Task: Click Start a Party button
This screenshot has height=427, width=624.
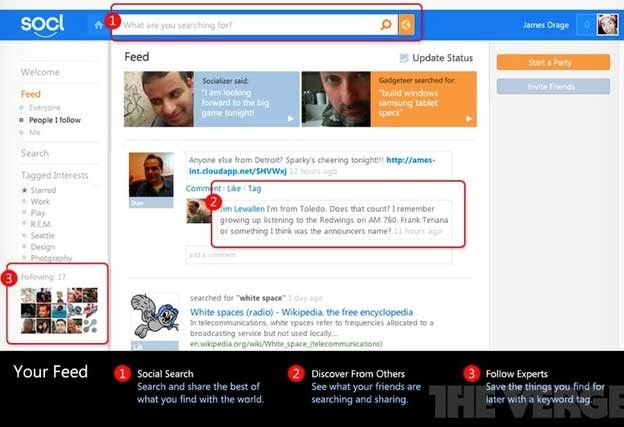Action: [x=553, y=62]
